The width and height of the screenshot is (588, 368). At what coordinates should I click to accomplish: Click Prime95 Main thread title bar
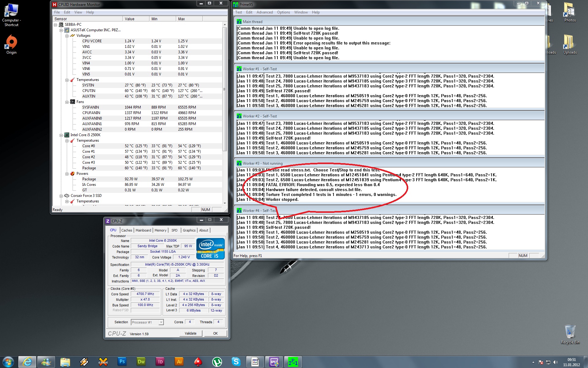[389, 22]
